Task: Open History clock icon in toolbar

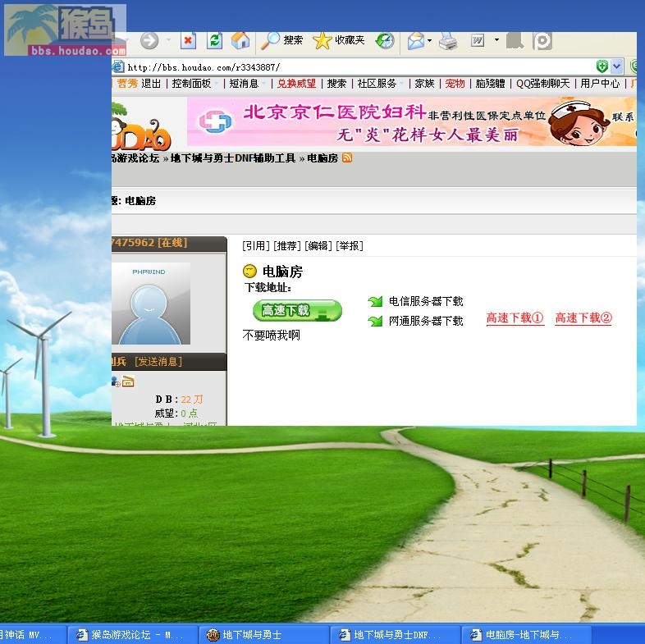Action: click(385, 41)
